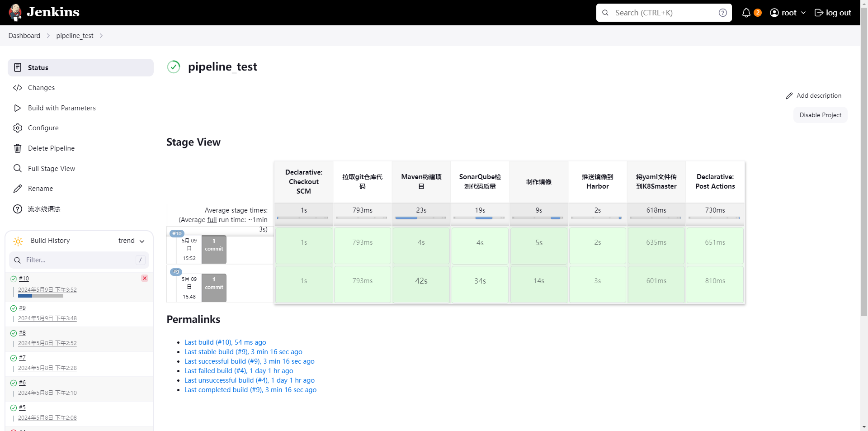
Task: Click the 流水线语法 help icon
Action: tap(18, 209)
